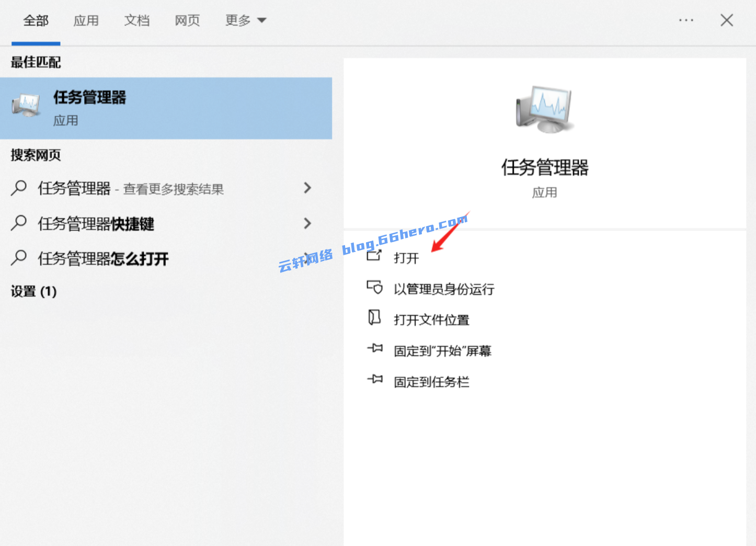Choose 打开 to launch Task Manager
The width and height of the screenshot is (756, 546).
pos(406,258)
